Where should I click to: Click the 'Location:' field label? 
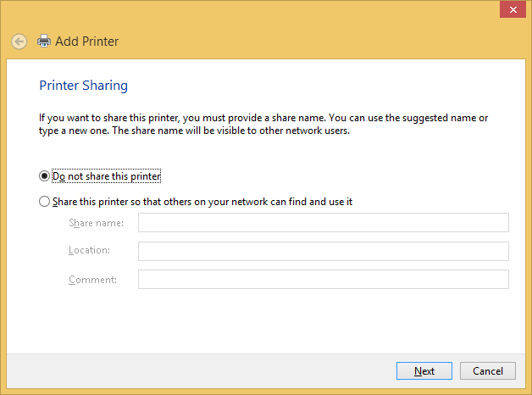pyautogui.click(x=89, y=251)
